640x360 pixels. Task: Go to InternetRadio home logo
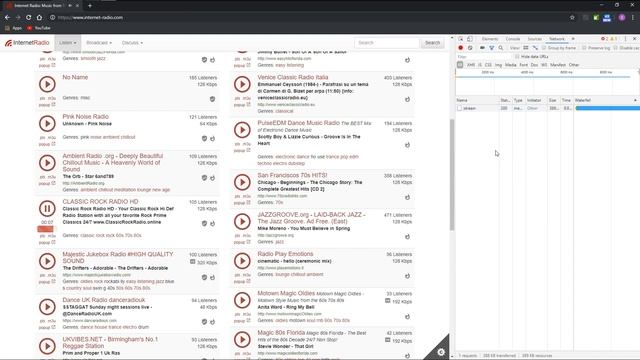27,42
